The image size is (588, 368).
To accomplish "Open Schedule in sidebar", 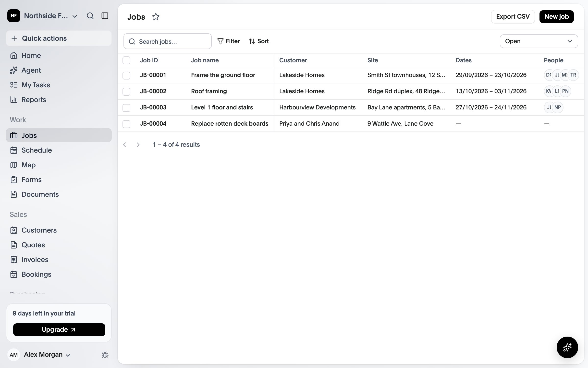I will [x=59, y=150].
